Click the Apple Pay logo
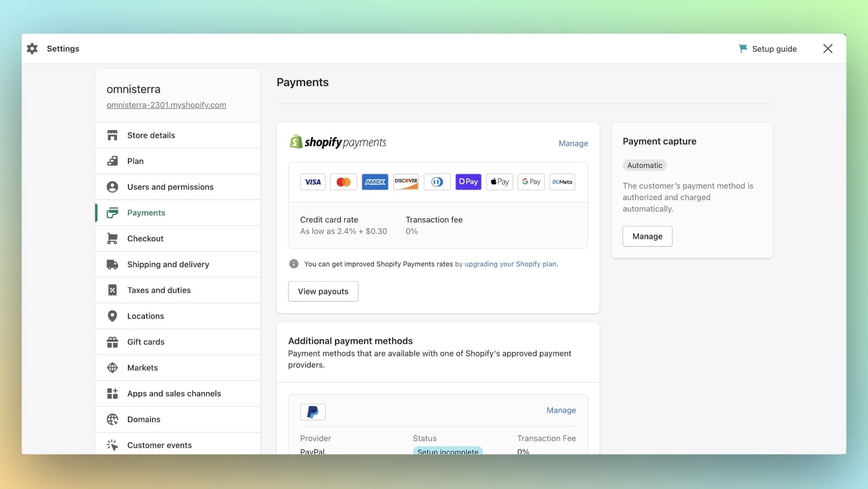 tap(500, 182)
